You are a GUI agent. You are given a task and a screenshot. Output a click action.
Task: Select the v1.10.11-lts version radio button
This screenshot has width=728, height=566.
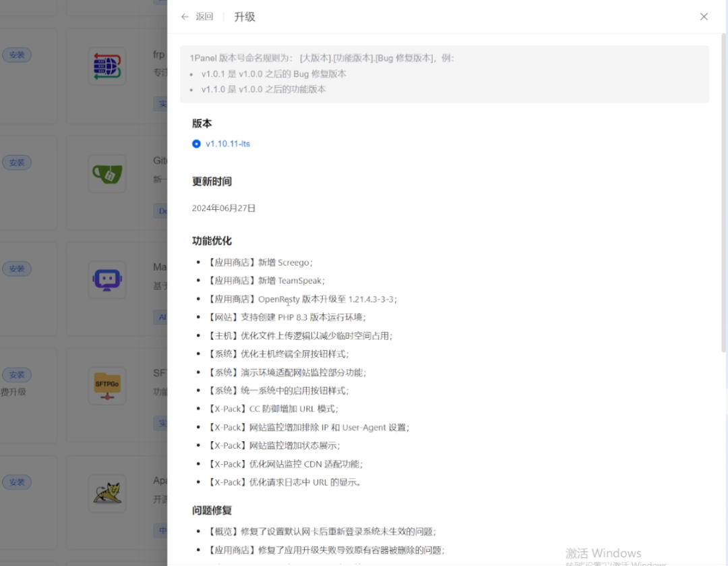pos(196,144)
